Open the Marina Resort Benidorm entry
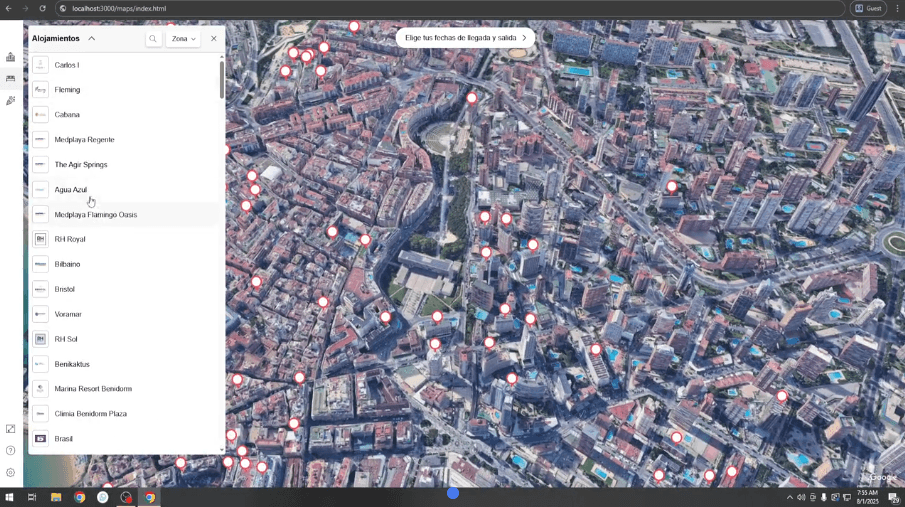The width and height of the screenshot is (905, 507). tap(93, 389)
